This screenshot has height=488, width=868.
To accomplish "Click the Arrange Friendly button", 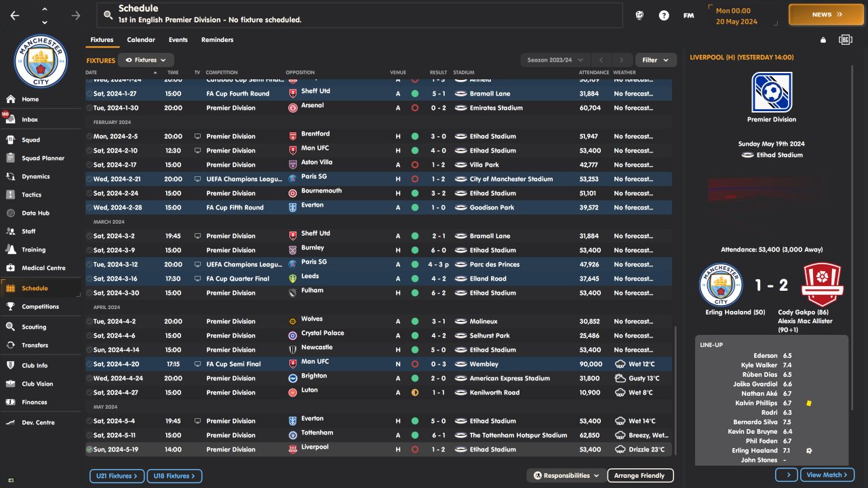I will (639, 476).
